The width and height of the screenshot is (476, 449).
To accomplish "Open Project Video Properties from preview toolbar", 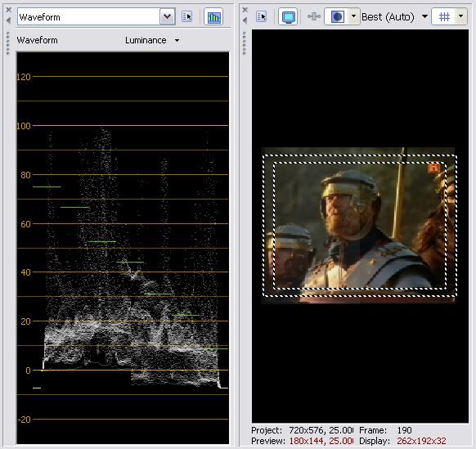I will [262, 16].
